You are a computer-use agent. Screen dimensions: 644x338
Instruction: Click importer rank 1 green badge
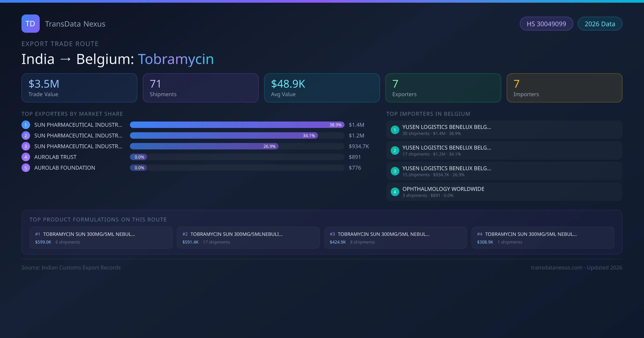tap(395, 130)
